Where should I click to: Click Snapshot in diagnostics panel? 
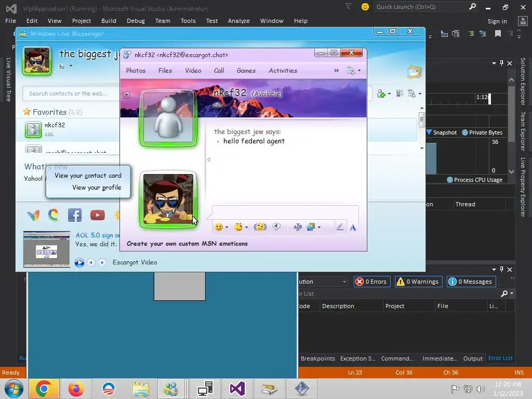[442, 132]
